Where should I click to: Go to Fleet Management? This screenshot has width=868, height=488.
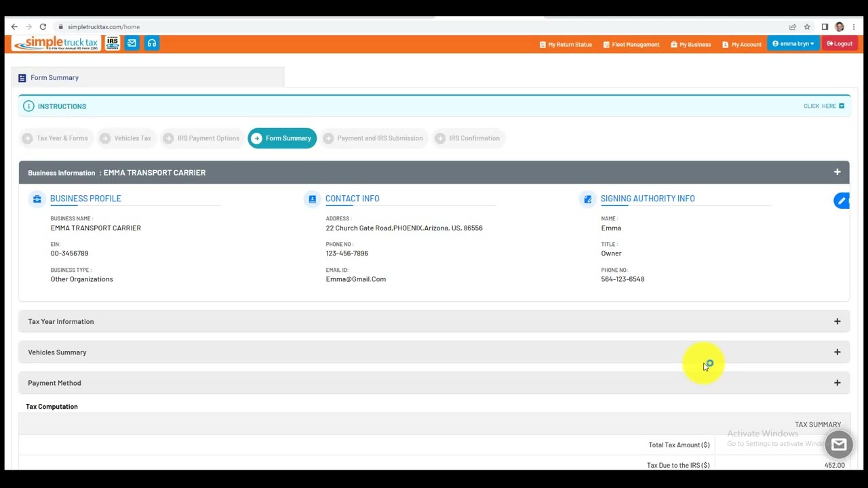[631, 44]
